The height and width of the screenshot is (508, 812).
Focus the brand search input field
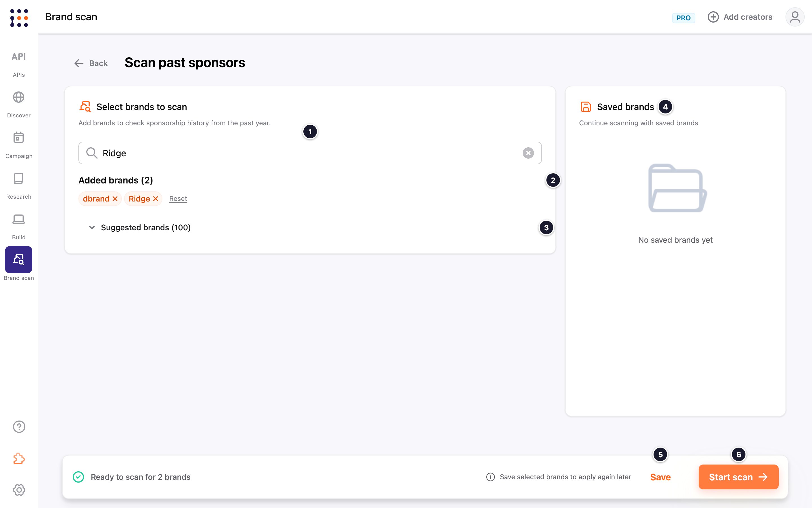[x=310, y=153]
